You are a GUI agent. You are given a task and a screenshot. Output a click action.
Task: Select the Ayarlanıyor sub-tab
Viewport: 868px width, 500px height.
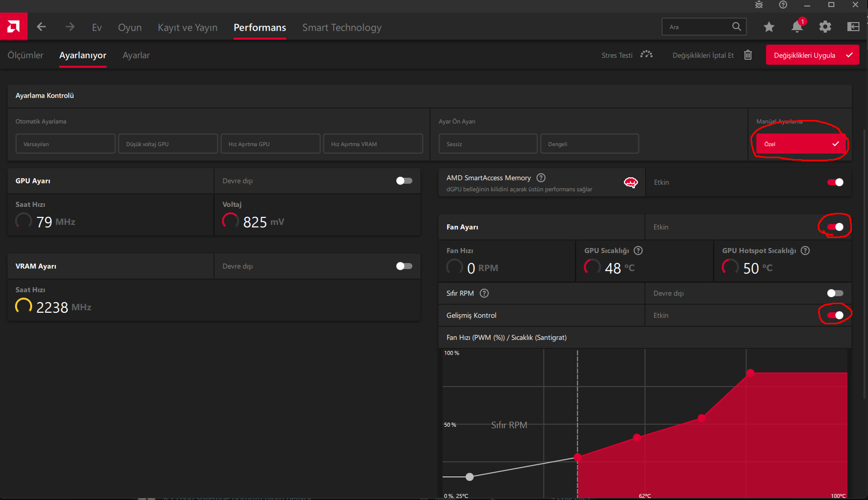click(83, 55)
